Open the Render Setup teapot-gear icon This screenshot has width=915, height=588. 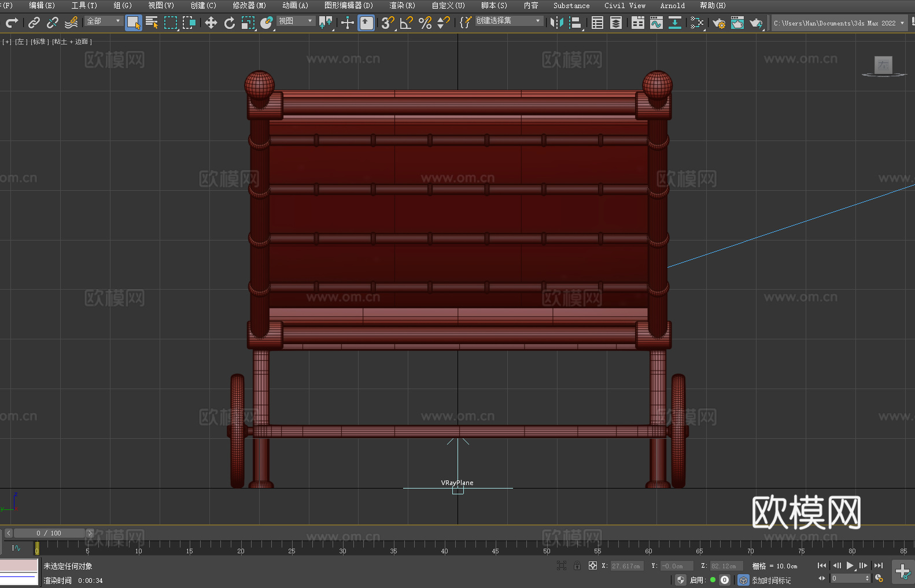[x=719, y=23]
